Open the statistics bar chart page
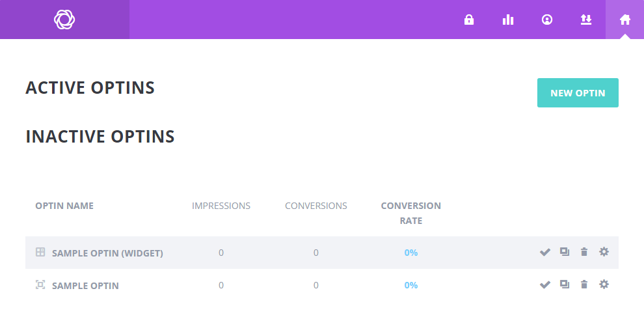The width and height of the screenshot is (644, 319). (508, 20)
